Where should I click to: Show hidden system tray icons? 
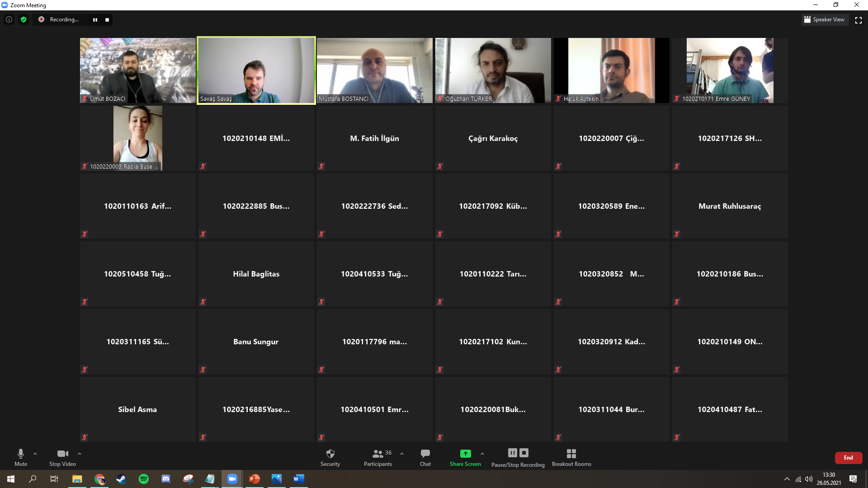(x=787, y=479)
